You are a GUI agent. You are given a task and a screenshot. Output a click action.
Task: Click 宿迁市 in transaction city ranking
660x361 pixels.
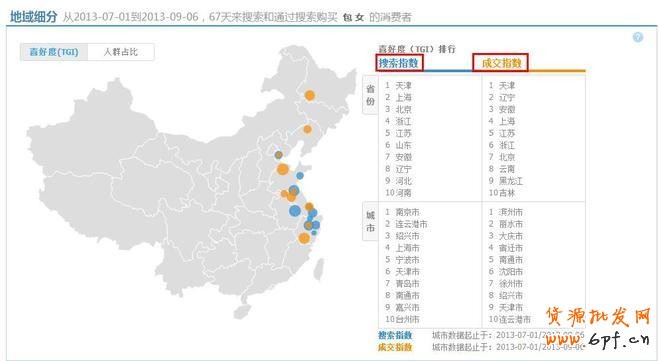click(x=511, y=248)
